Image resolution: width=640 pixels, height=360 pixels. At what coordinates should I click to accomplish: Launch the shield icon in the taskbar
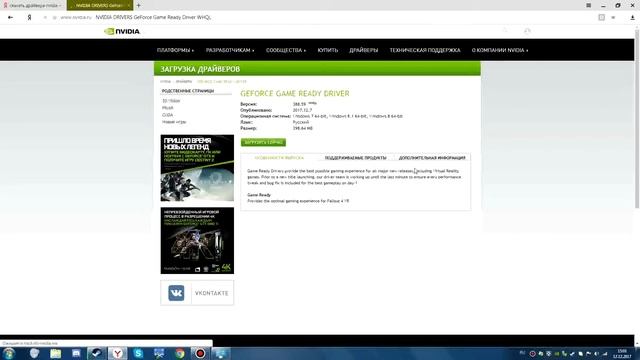(34, 353)
